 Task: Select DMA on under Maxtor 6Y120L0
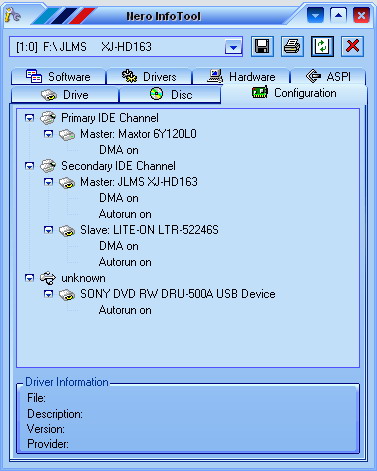click(x=119, y=150)
